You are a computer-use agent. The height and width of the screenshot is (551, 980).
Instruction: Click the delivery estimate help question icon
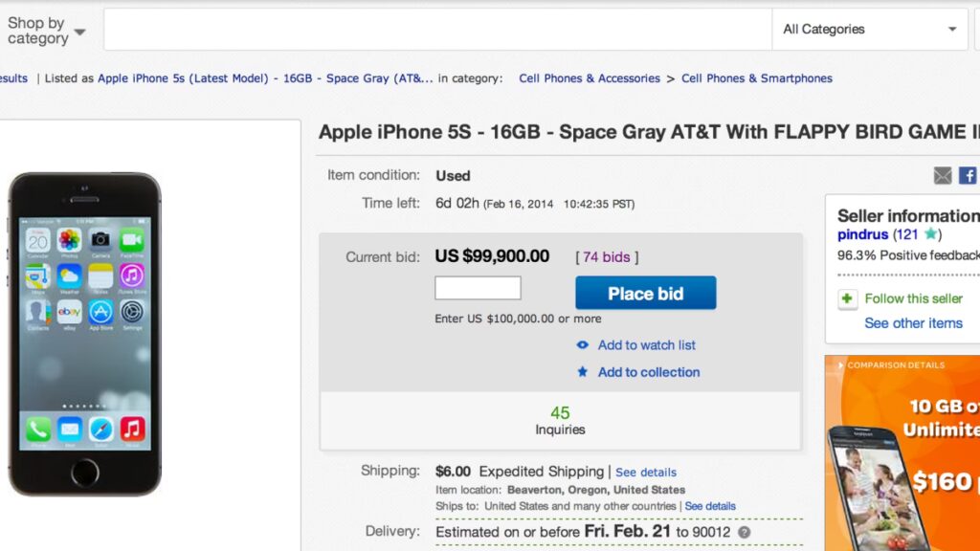point(744,533)
